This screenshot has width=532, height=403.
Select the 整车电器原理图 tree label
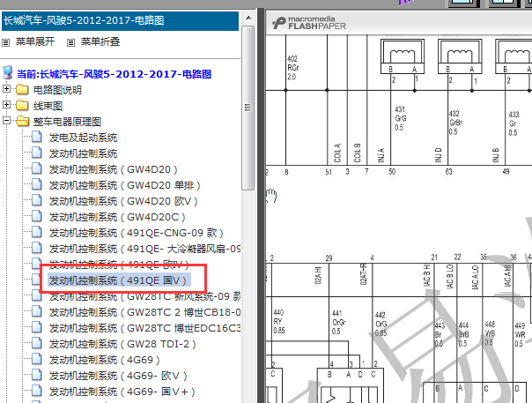(67, 122)
